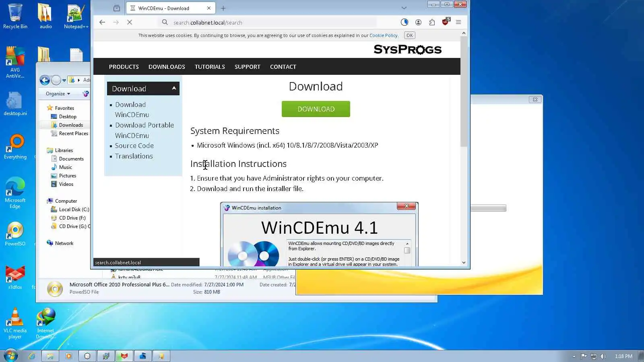This screenshot has height=362, width=644.
Task: Click the uBlock Origin shield icon
Action: pyautogui.click(x=446, y=22)
